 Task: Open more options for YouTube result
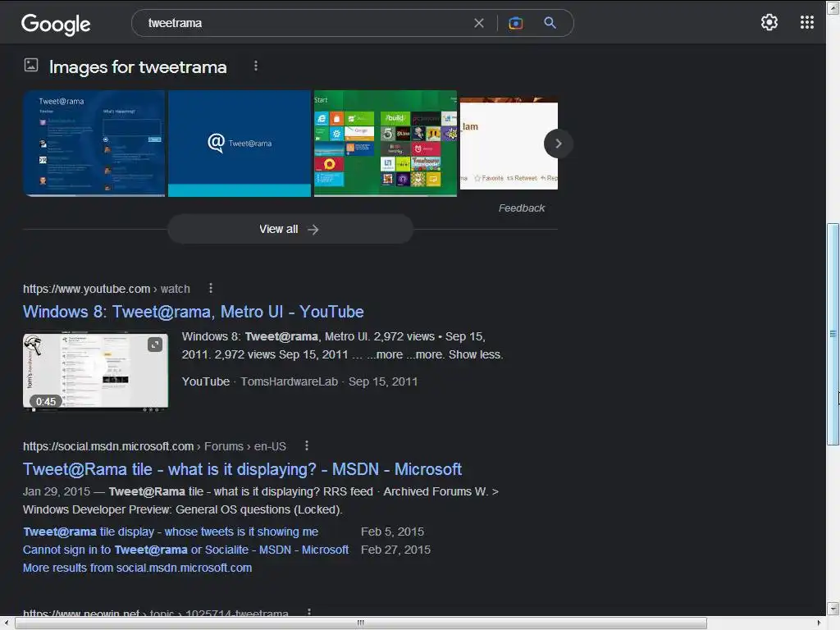[x=211, y=288]
